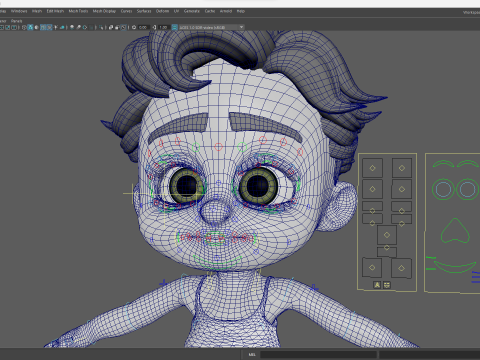The image size is (480, 360).
Task: Select center red brow control on character
Action: (218, 146)
